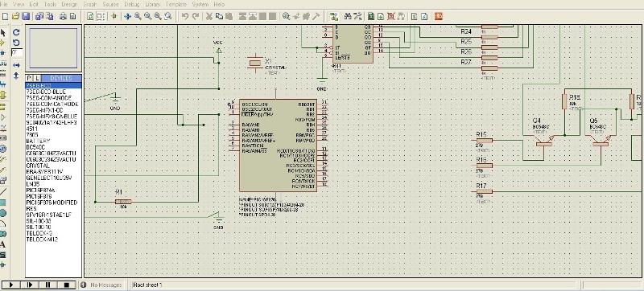
Task: Toggle the false origin
Action: 114,16
